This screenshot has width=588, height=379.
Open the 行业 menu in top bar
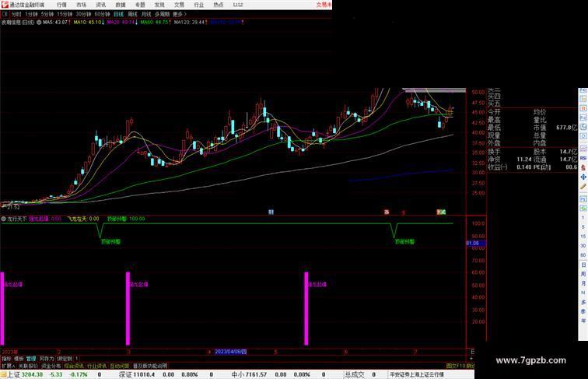tap(199, 5)
